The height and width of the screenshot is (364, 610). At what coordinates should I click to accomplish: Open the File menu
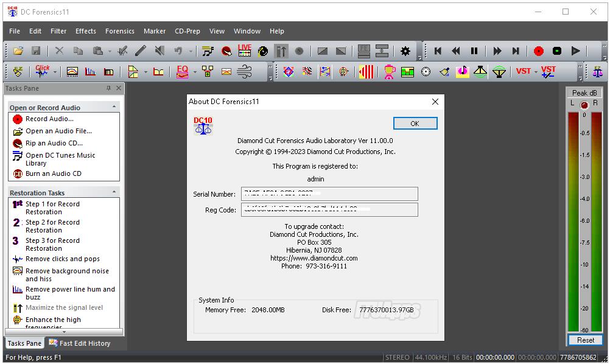15,31
